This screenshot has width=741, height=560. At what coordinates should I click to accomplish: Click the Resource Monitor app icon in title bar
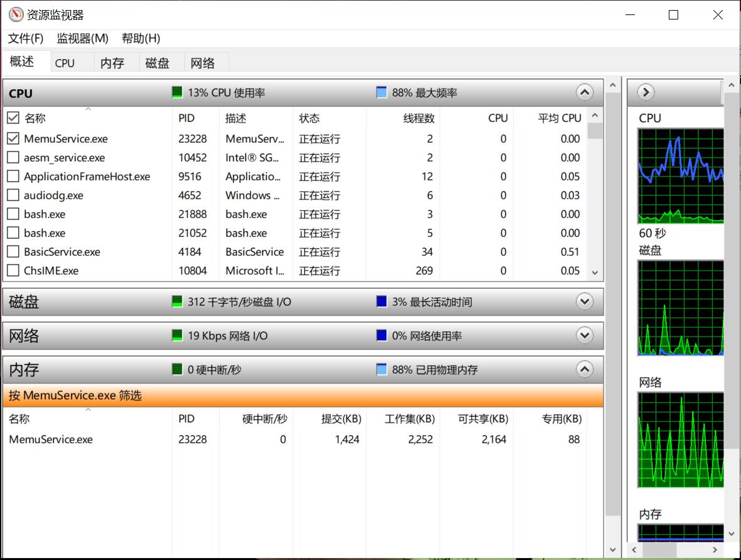coord(16,15)
